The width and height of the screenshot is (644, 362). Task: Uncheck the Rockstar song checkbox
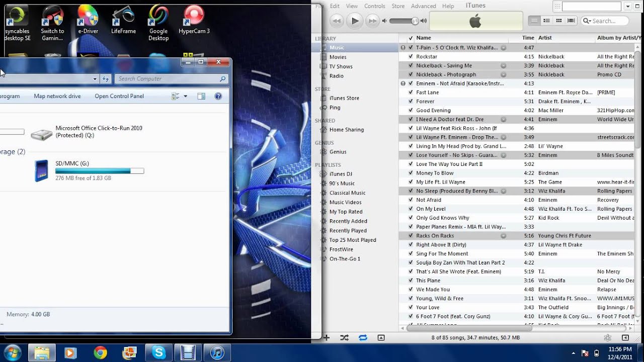pos(411,56)
